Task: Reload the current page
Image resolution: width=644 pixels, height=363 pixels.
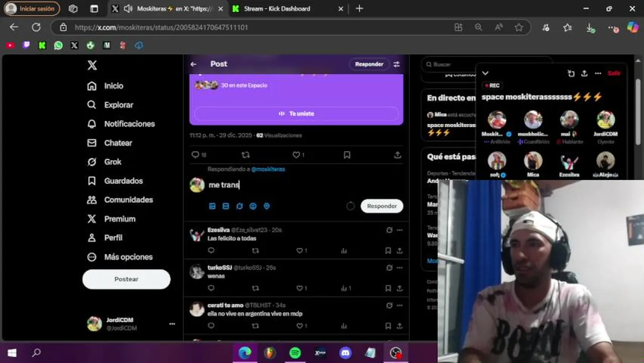Action: pos(36,27)
